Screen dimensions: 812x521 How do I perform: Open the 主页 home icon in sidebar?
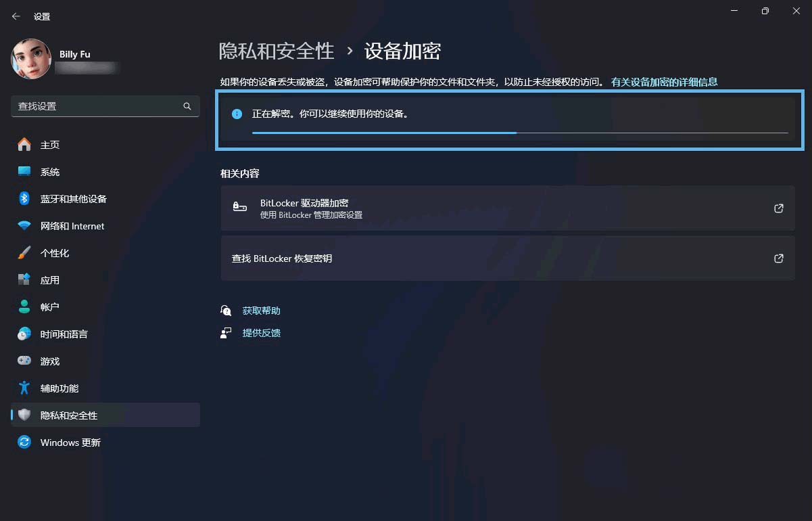click(x=24, y=145)
